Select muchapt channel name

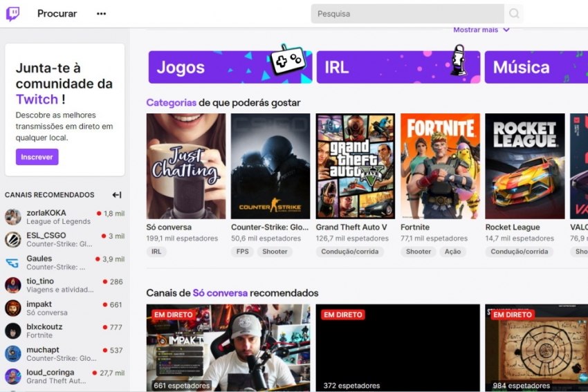click(x=43, y=350)
